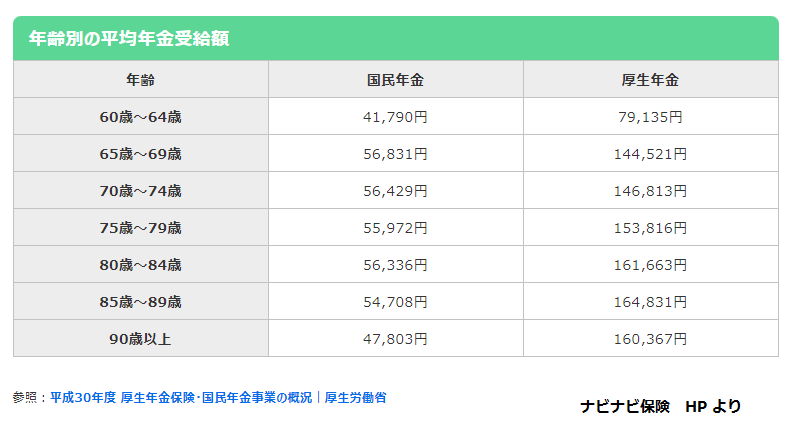Select the 153,816円 cell
The width and height of the screenshot is (785, 428).
pyautogui.click(x=651, y=228)
